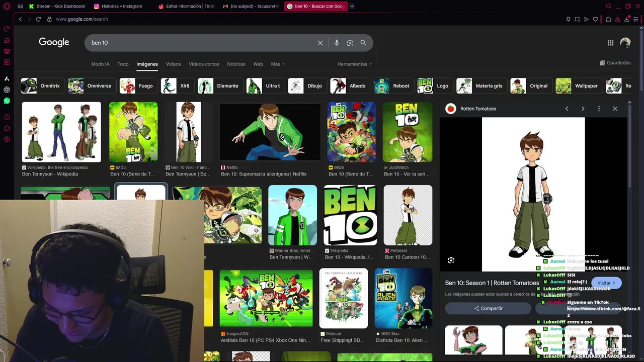644x362 pixels.
Task: Open ChatGPT from the browser sidebar
Action: [7, 89]
